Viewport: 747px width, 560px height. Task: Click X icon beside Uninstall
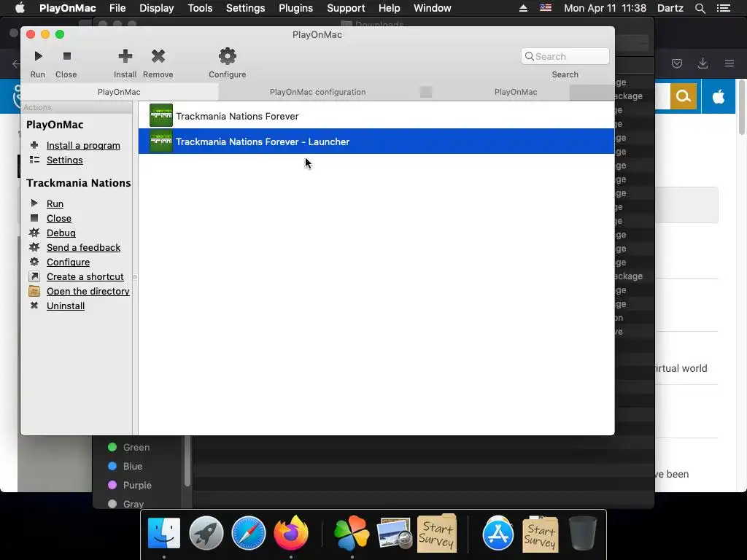[x=34, y=306]
